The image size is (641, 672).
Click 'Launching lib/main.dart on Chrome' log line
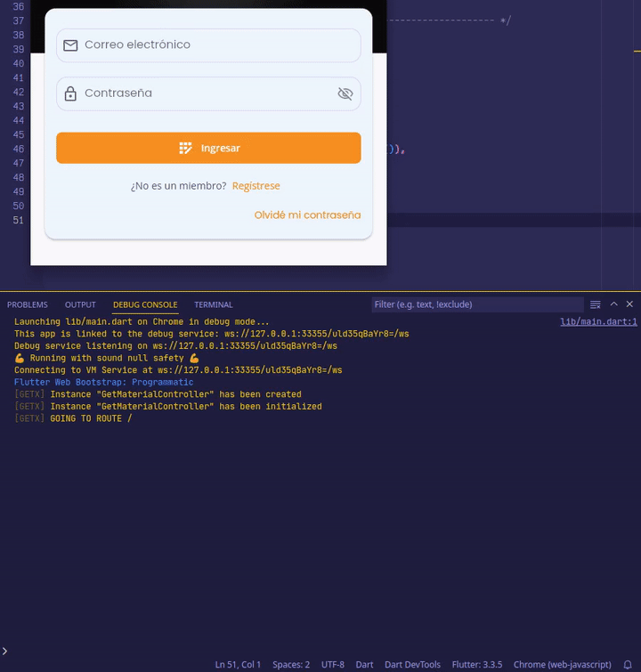coord(142,322)
